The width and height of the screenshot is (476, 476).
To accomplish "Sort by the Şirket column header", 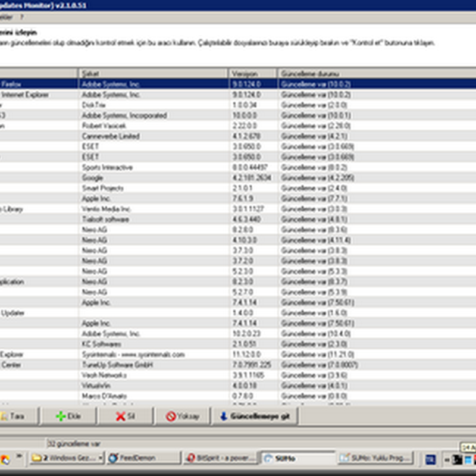I will click(154, 73).
